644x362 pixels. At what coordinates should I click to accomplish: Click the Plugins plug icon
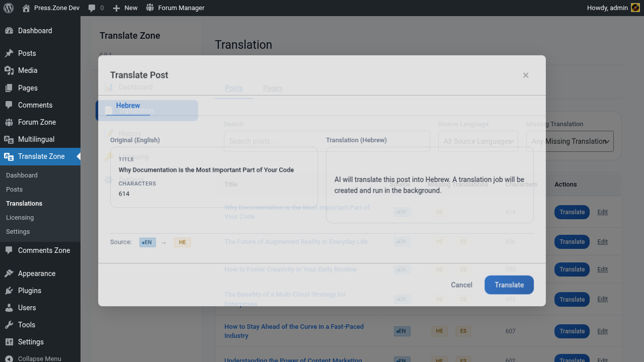(9, 291)
